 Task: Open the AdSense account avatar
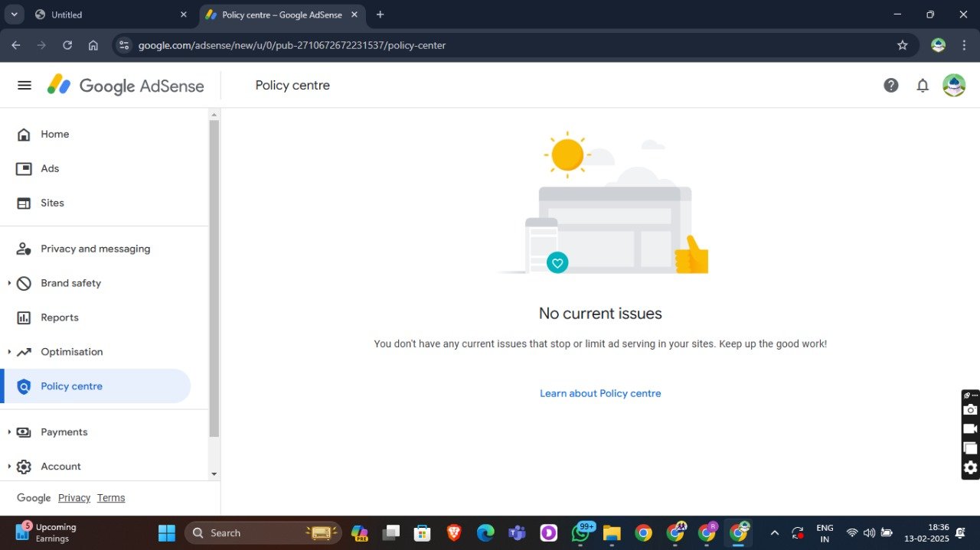click(954, 85)
